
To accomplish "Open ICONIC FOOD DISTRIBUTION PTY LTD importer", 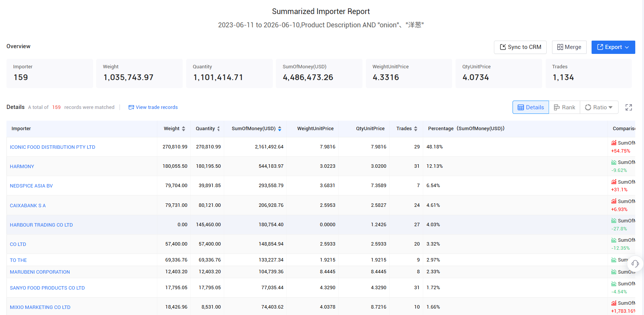I will (x=52, y=147).
